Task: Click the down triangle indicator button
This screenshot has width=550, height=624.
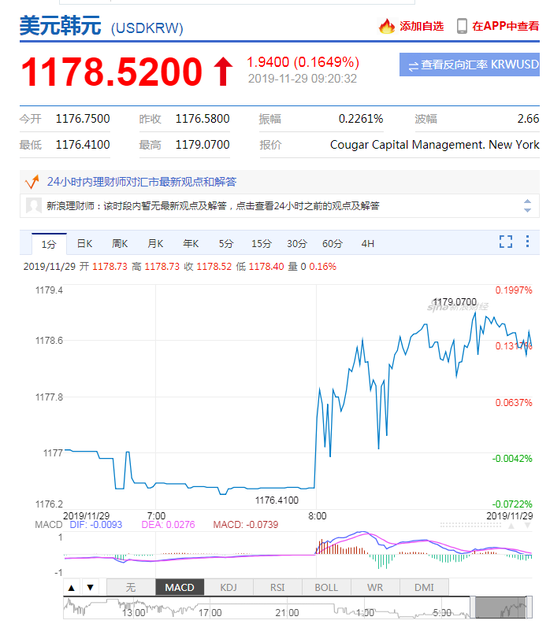Action: pyautogui.click(x=90, y=587)
